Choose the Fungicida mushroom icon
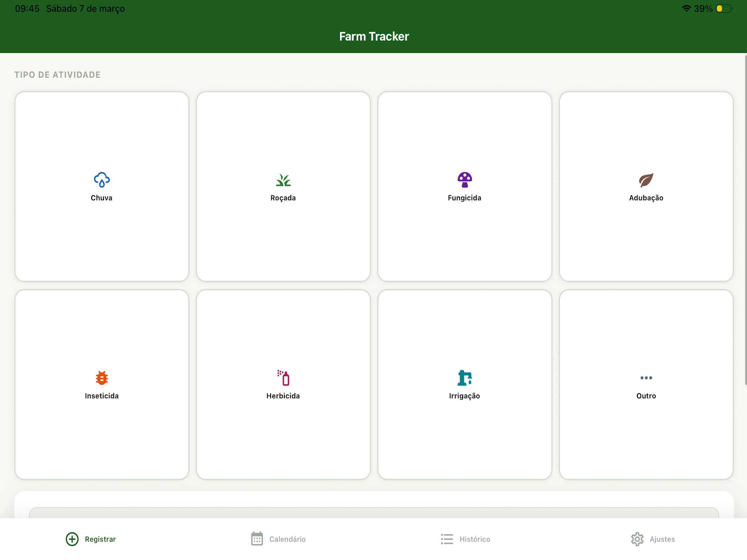This screenshot has width=747, height=560. tap(465, 180)
